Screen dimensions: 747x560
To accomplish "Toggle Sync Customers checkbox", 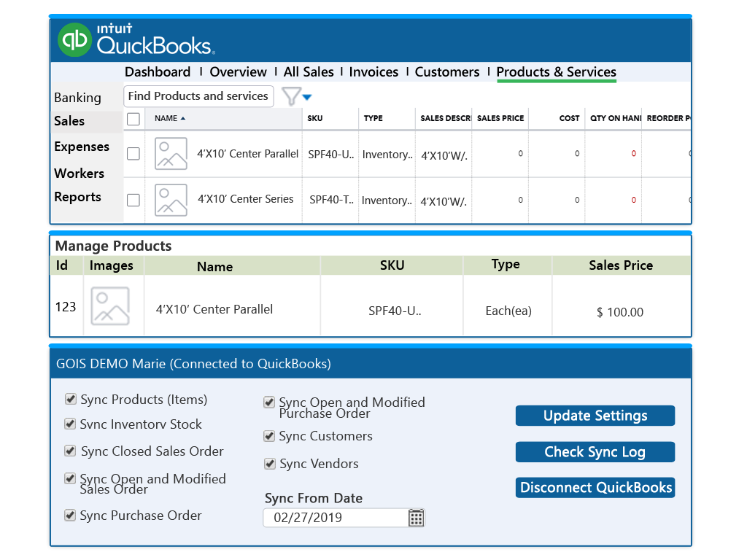I will [269, 436].
